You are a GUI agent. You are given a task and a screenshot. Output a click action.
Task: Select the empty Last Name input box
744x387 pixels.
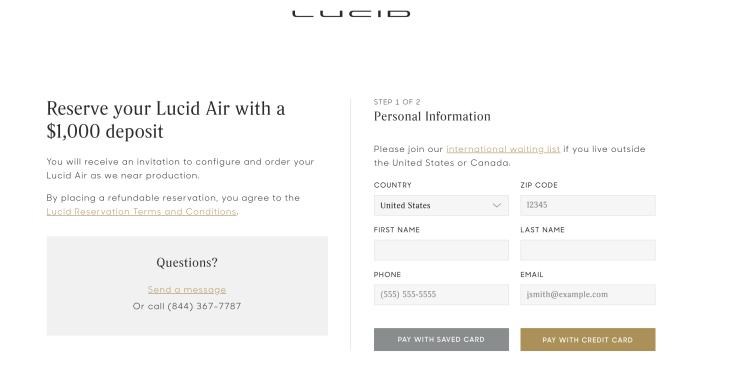(587, 250)
